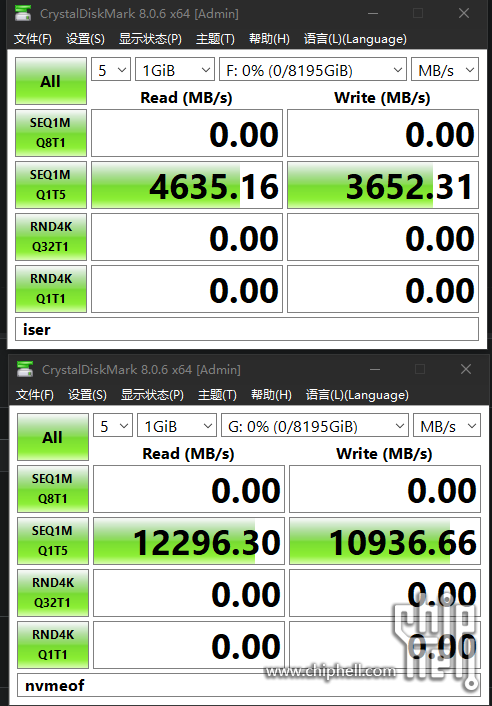Click read result 4635.16

point(187,185)
